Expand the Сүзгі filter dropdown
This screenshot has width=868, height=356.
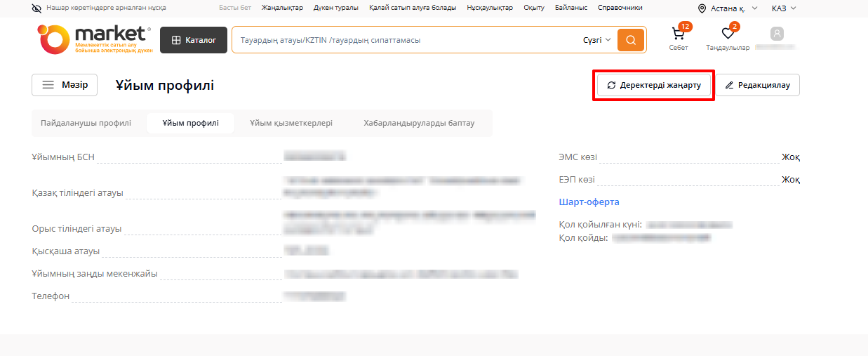(x=596, y=40)
